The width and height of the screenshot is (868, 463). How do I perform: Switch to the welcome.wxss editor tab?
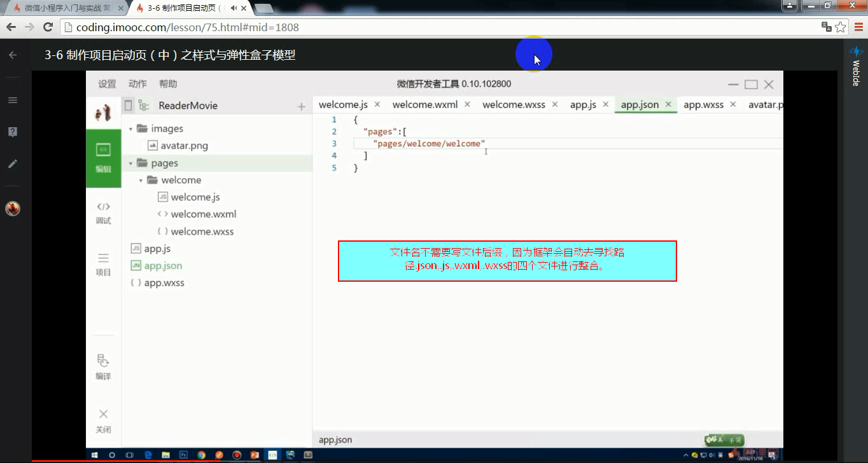(514, 105)
